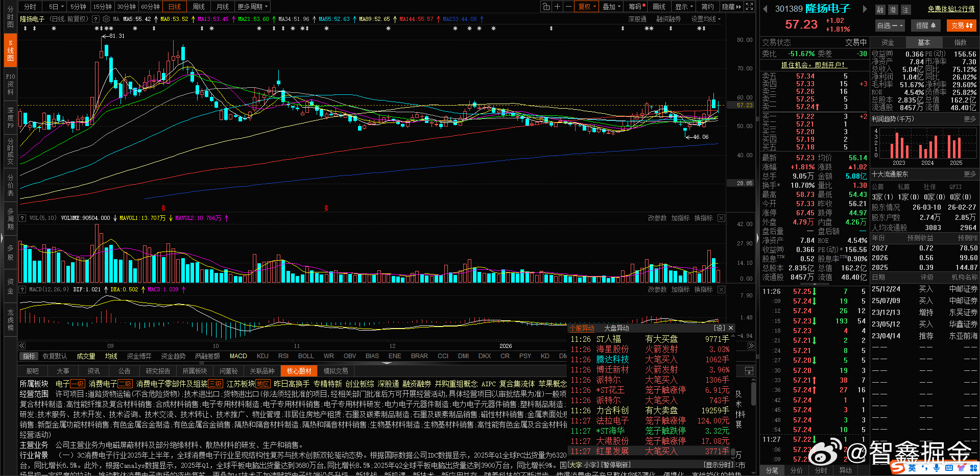Open the 多周期 sidebar item
This screenshot has width=980, height=476.
tap(10, 219)
